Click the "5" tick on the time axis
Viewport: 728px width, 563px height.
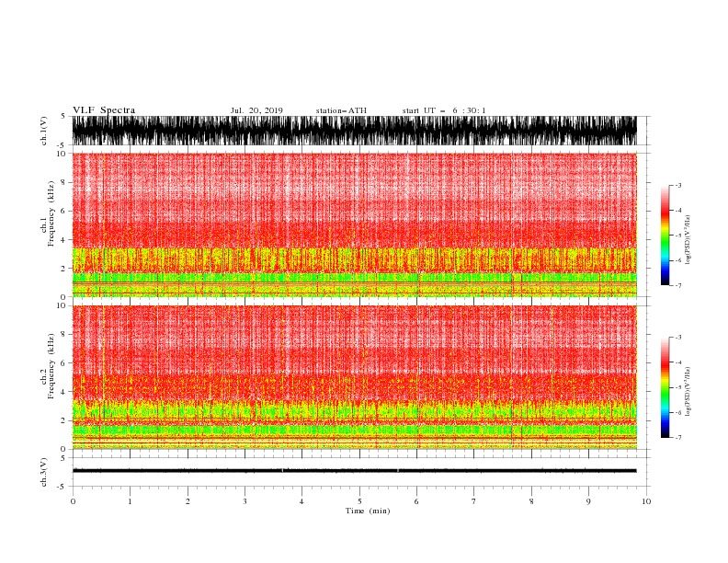tap(359, 501)
